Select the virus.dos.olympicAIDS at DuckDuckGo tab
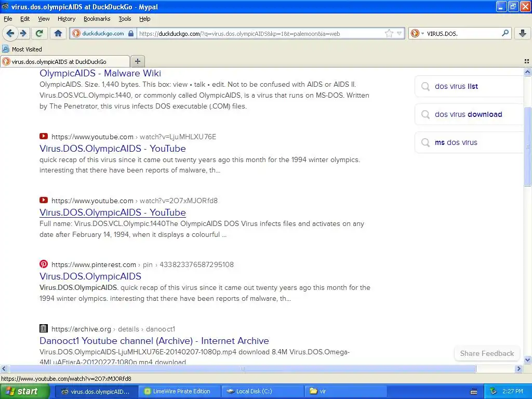This screenshot has width=532, height=399. pos(65,61)
